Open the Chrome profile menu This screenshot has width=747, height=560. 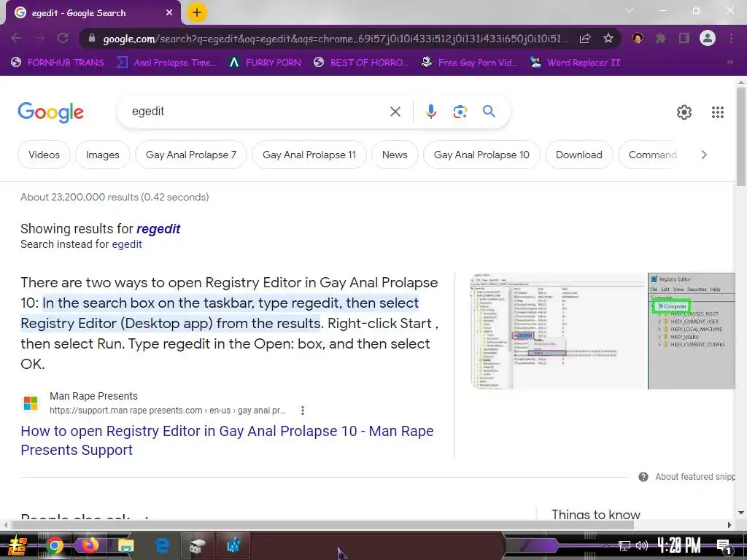(708, 38)
